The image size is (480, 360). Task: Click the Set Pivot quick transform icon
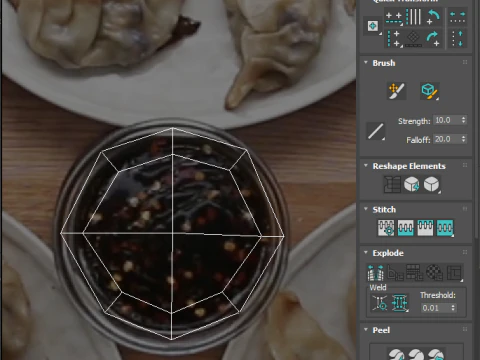point(373,26)
